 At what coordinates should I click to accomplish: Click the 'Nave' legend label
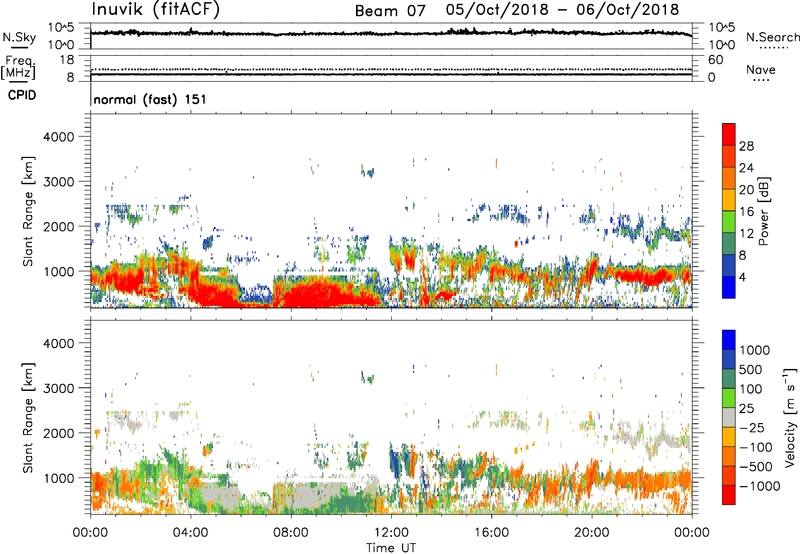coord(761,70)
